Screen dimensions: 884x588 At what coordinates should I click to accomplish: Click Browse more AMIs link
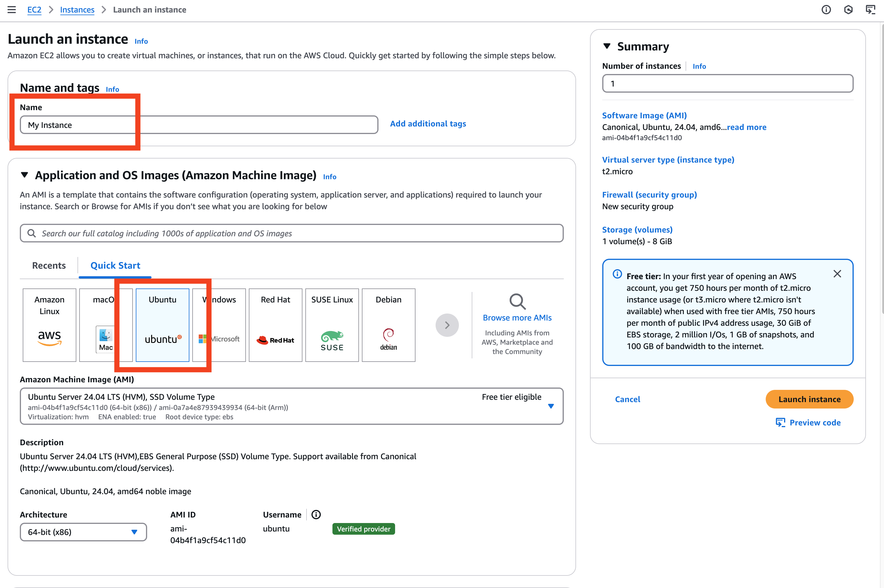(x=517, y=318)
